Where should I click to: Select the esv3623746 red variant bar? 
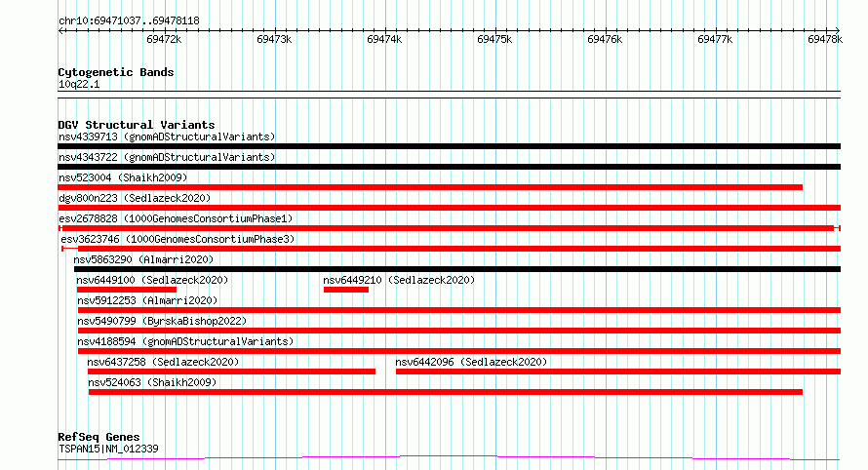[452, 249]
